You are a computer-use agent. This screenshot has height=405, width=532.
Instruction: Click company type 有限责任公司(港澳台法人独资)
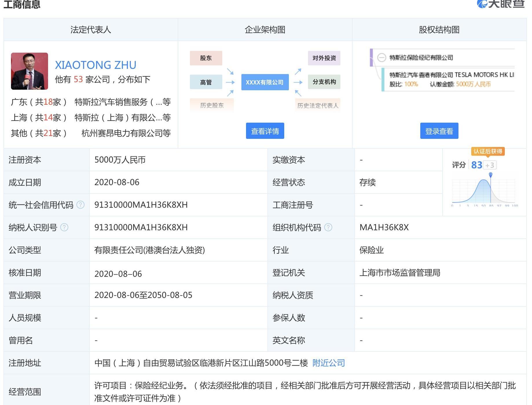tap(150, 250)
